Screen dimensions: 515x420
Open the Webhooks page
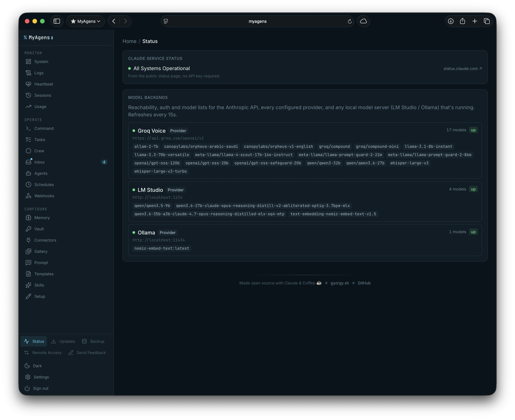click(40, 196)
